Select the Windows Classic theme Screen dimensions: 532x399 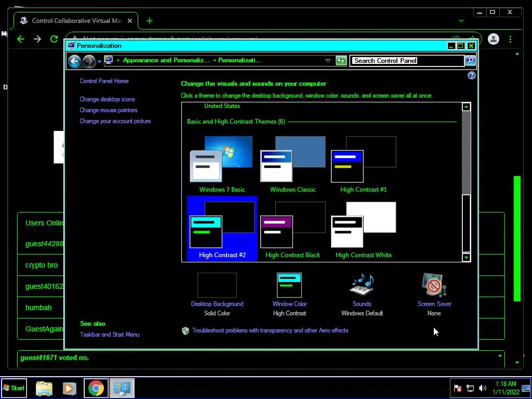click(292, 165)
